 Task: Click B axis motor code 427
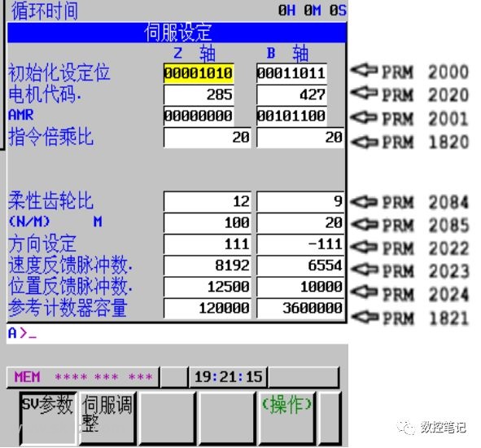pyautogui.click(x=291, y=94)
